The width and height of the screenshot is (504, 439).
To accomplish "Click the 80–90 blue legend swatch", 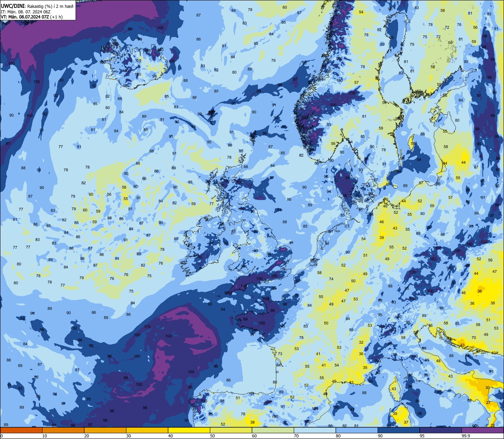I will tap(357, 430).
